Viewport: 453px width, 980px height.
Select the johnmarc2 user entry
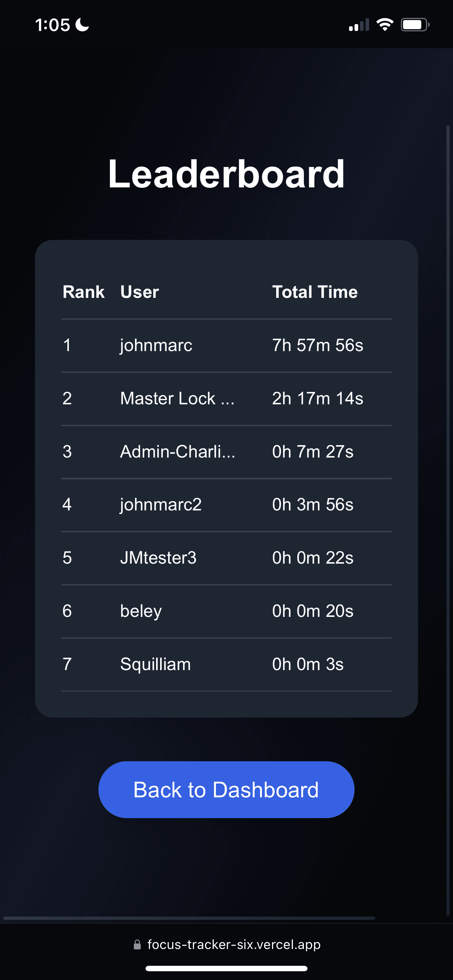tap(160, 505)
